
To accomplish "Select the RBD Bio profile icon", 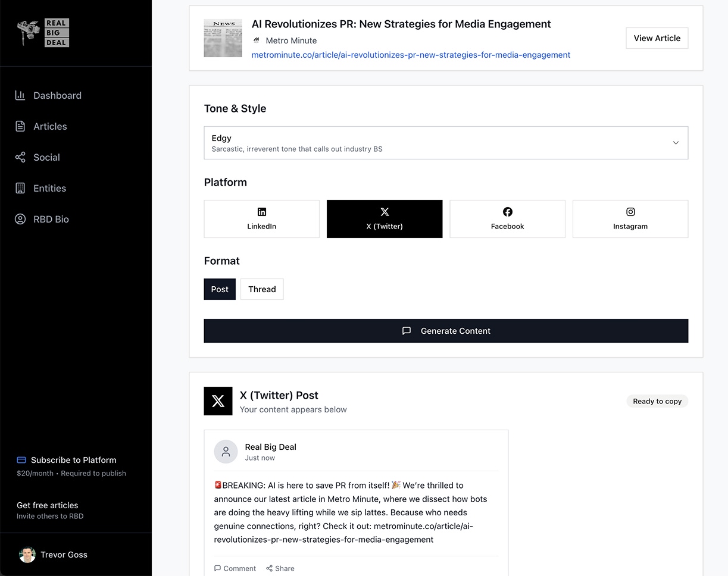I will pyautogui.click(x=20, y=219).
